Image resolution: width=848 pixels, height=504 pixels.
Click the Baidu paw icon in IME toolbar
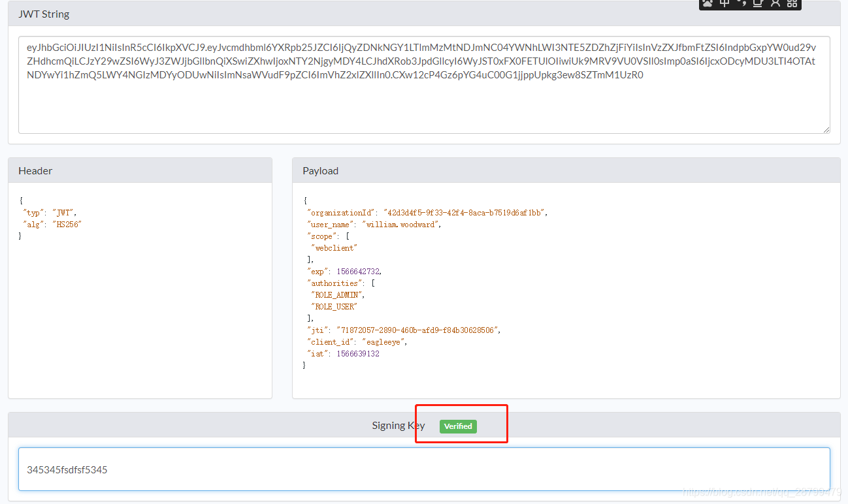[708, 3]
